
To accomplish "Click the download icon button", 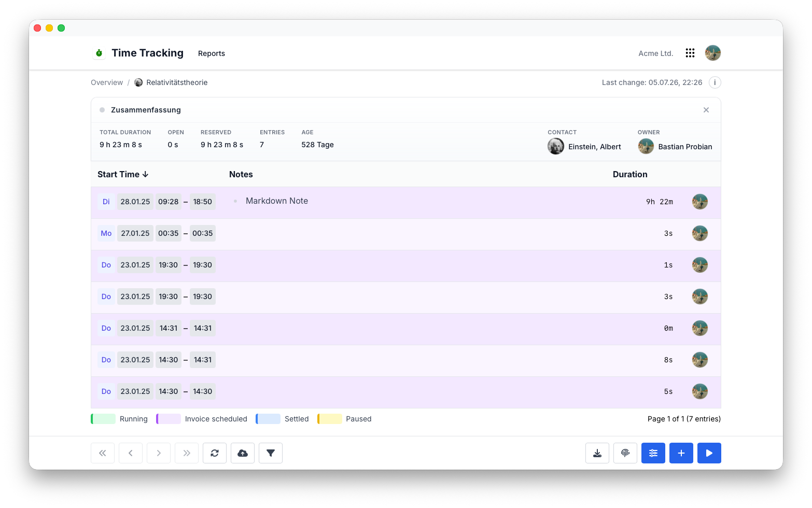I will pyautogui.click(x=597, y=453).
